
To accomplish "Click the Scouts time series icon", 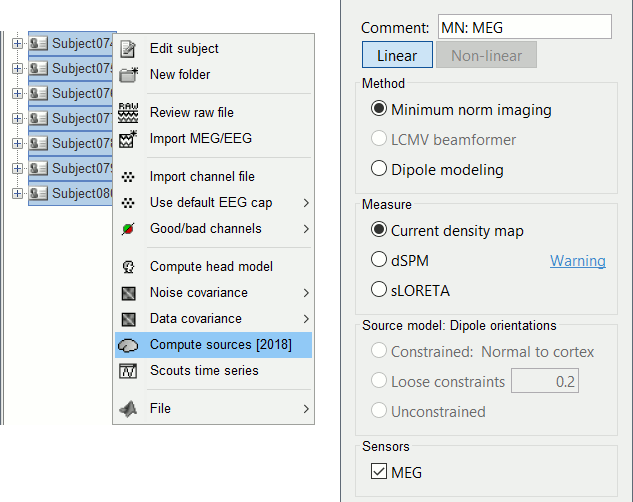I will [x=128, y=371].
